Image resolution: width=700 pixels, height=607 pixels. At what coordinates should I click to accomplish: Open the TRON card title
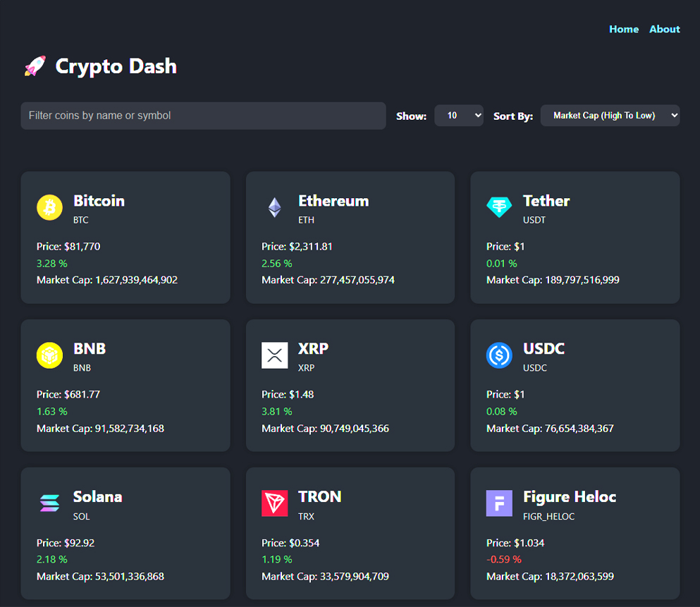(x=319, y=497)
